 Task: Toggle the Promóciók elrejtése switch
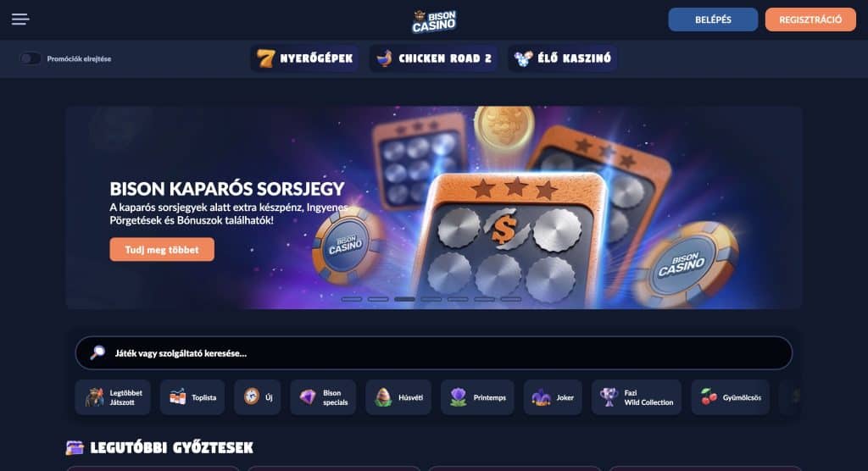[x=30, y=58]
